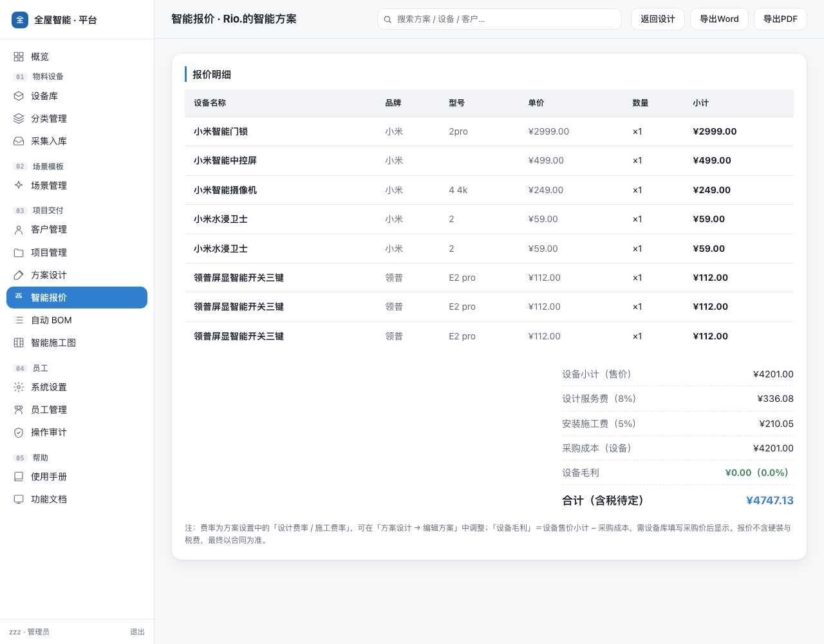Select 客户管理 in sidebar
824x644 pixels.
pyautogui.click(x=77, y=229)
